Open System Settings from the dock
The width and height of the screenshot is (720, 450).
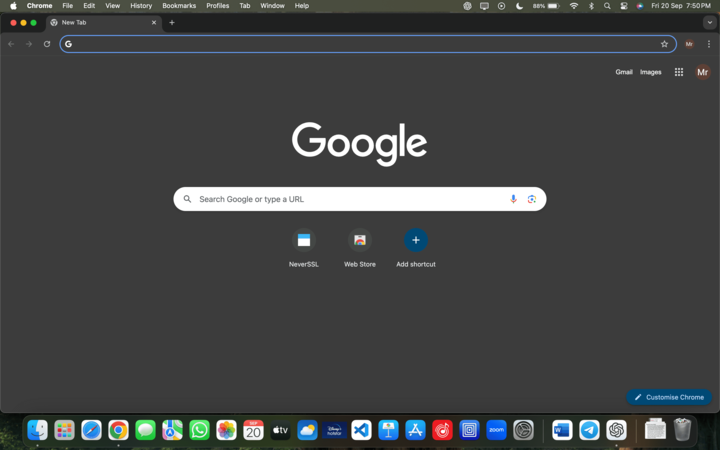click(x=523, y=430)
